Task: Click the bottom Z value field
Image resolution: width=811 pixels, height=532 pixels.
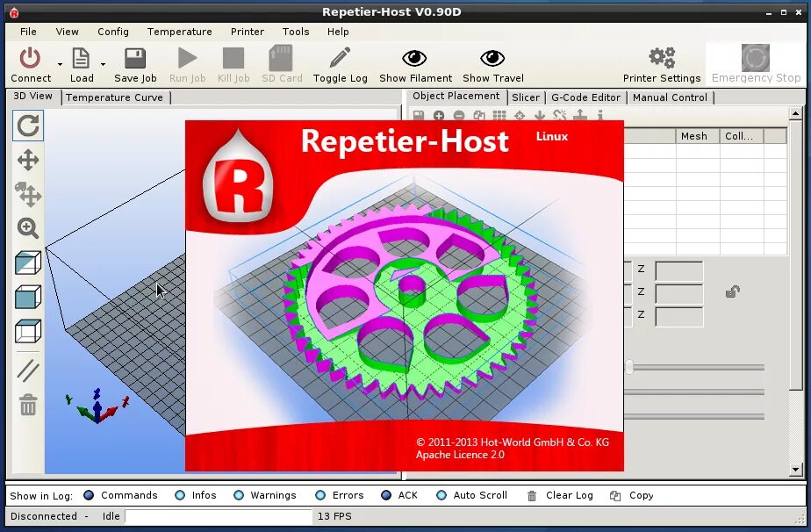Action: pyautogui.click(x=678, y=316)
